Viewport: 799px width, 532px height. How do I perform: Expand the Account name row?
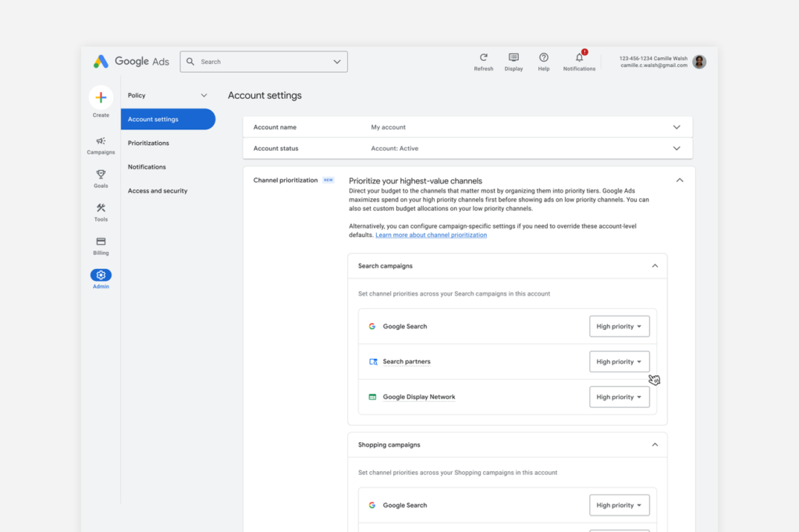(x=467, y=127)
